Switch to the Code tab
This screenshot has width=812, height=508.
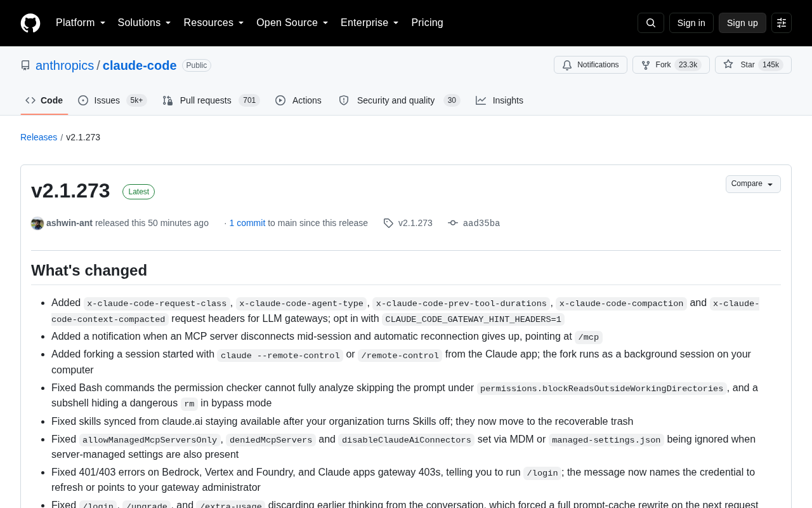[x=44, y=100]
